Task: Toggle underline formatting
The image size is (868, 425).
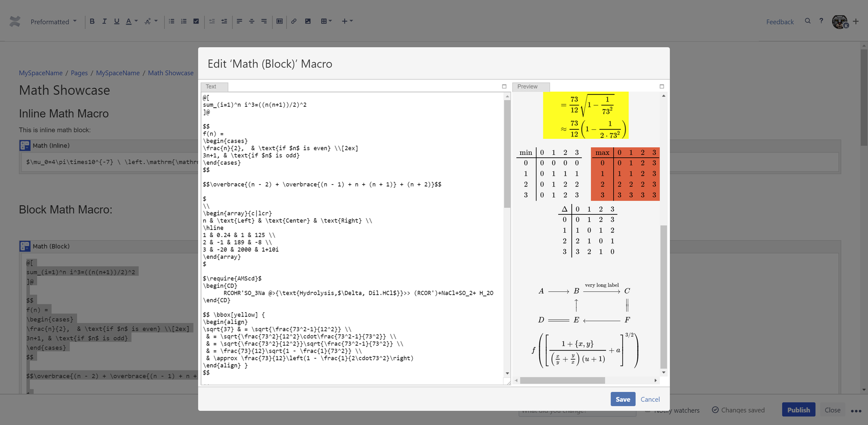Action: [x=117, y=21]
